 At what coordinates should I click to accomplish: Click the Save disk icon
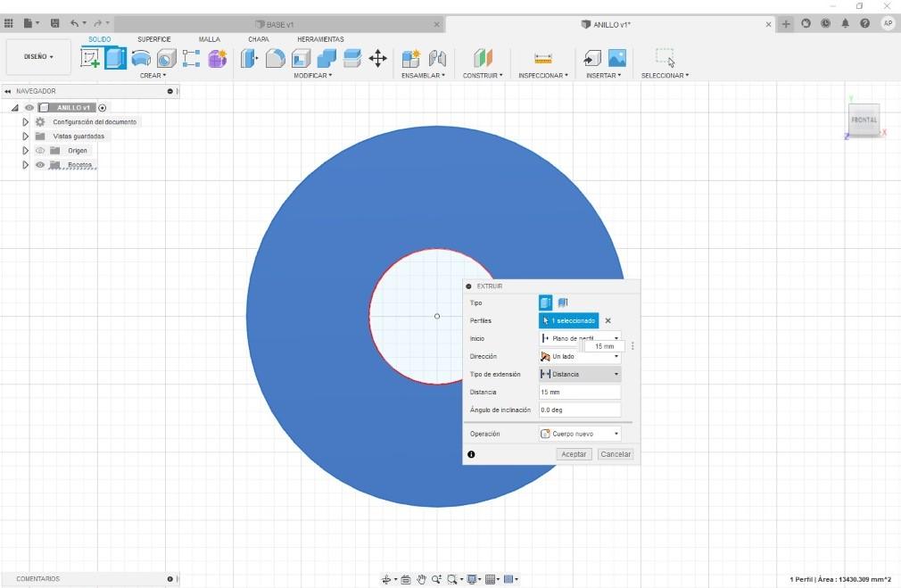tap(55, 23)
